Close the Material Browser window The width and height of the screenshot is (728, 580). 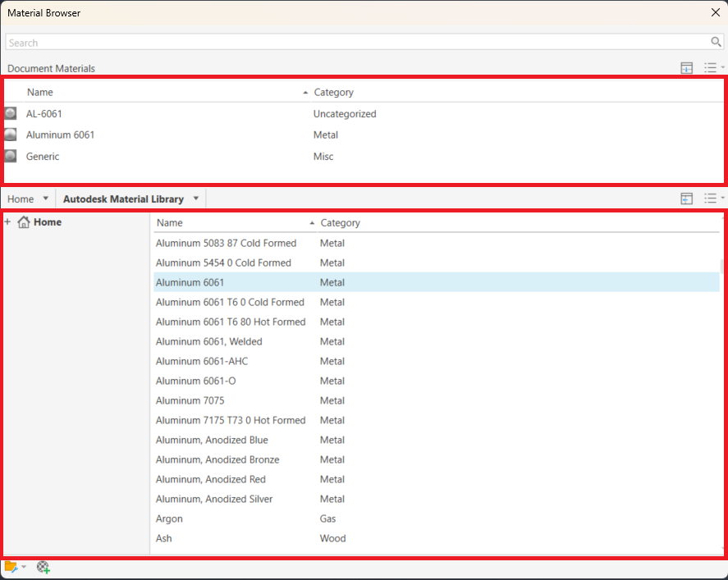[x=716, y=12]
